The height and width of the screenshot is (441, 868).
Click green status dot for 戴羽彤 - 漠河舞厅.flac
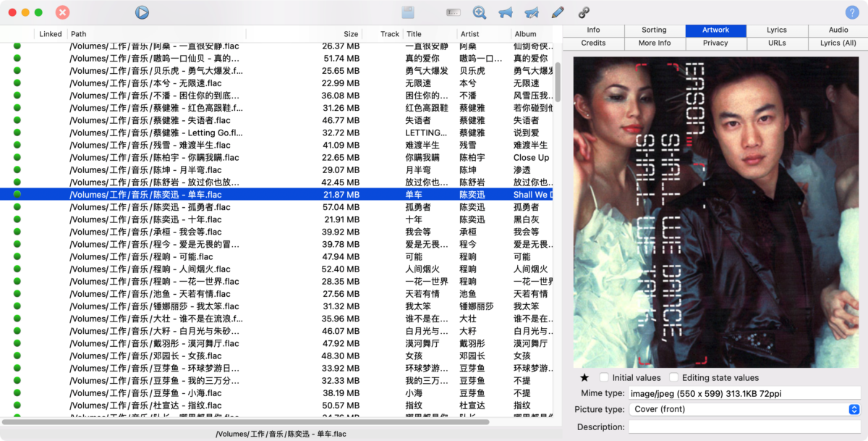tap(17, 343)
